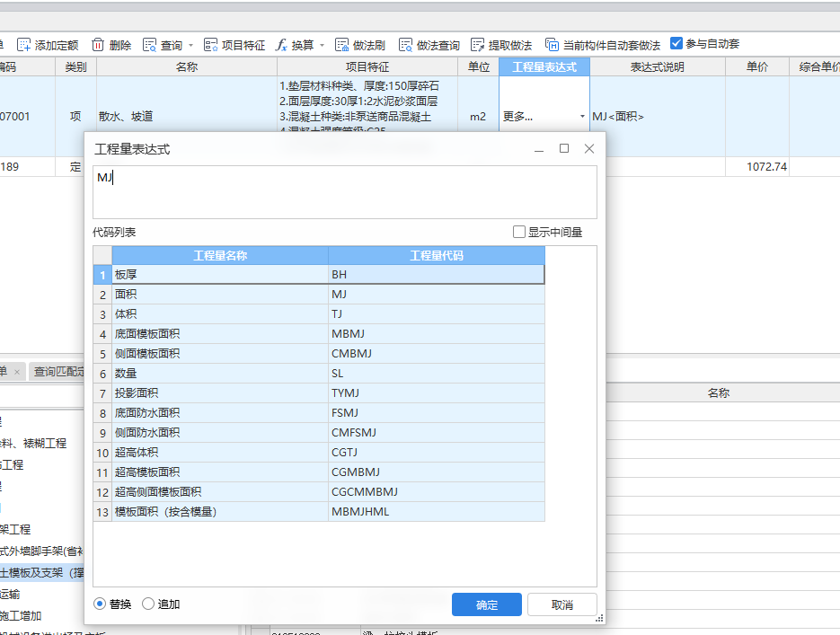Select the 面积 row in code list

tap(319, 295)
